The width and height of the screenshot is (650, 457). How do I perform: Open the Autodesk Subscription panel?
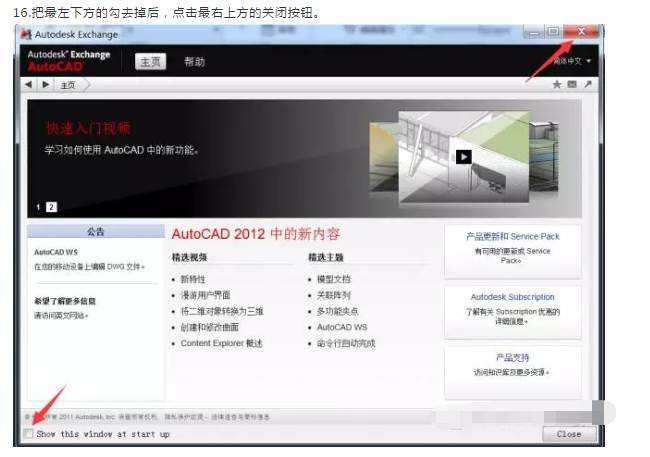point(513,312)
